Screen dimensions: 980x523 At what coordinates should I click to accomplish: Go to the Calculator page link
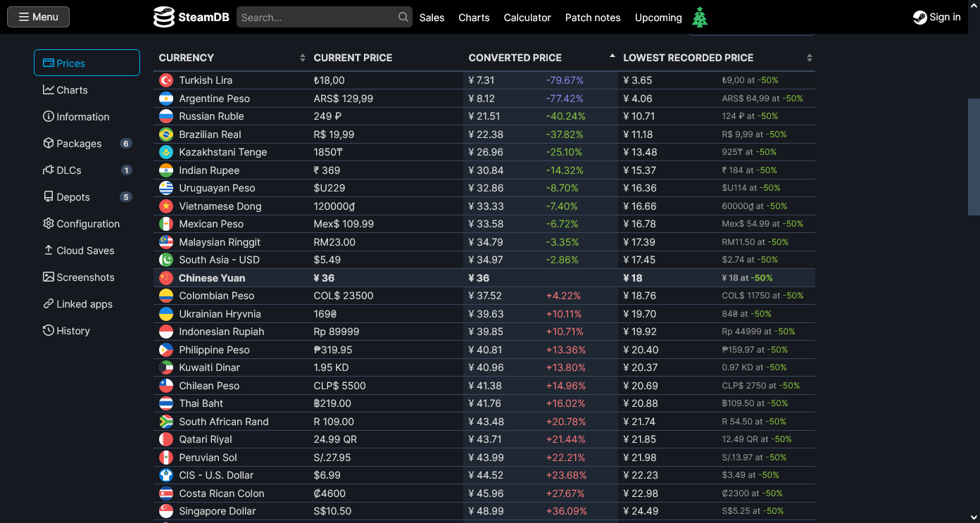point(527,18)
